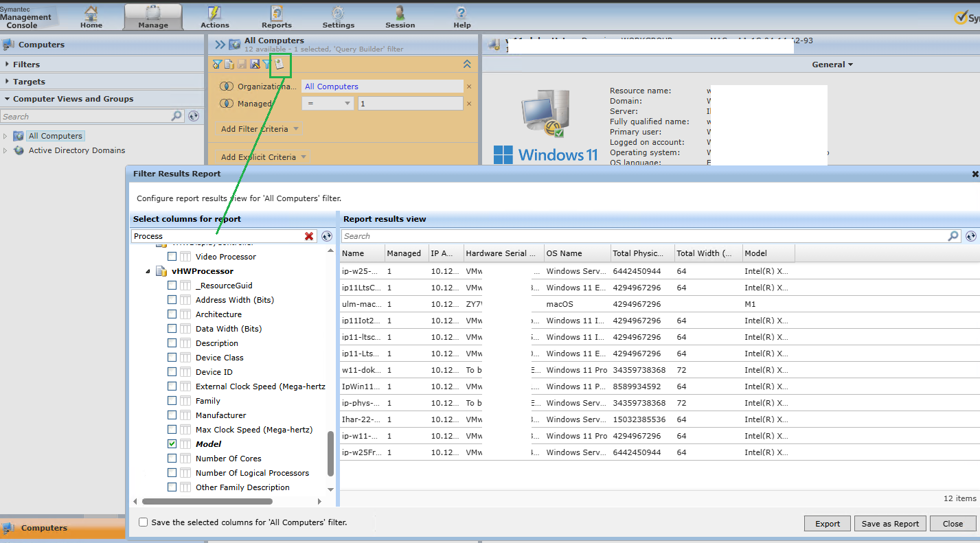Open the General dropdown in details pane

click(x=832, y=65)
